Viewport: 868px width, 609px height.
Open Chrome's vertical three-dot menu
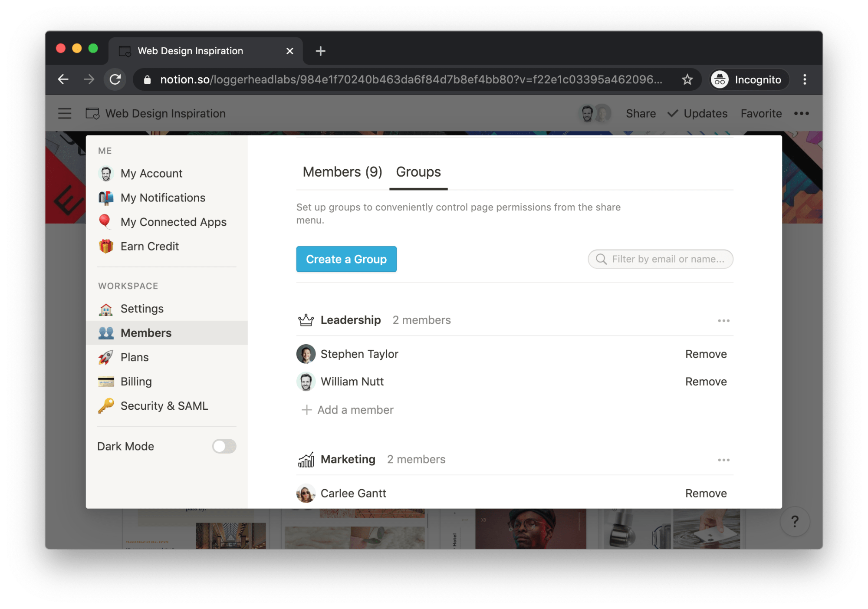pos(805,79)
